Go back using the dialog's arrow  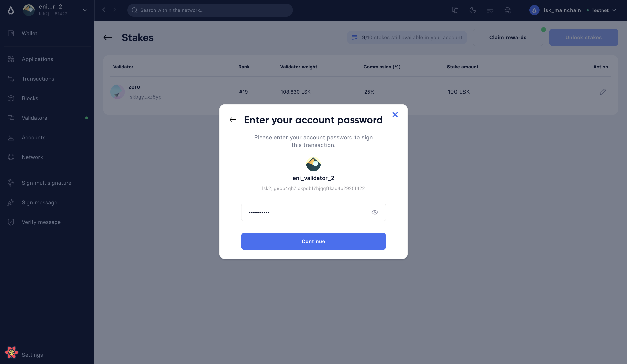[233, 120]
